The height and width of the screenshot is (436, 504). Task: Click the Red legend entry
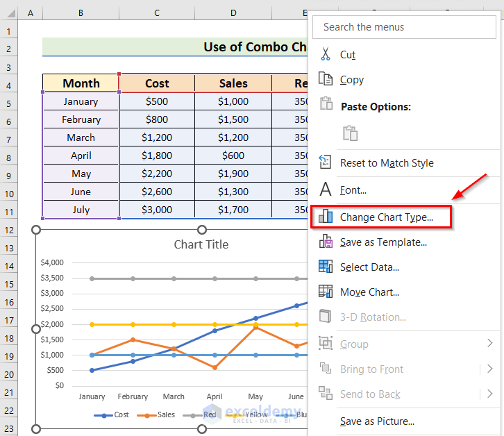[x=200, y=414]
